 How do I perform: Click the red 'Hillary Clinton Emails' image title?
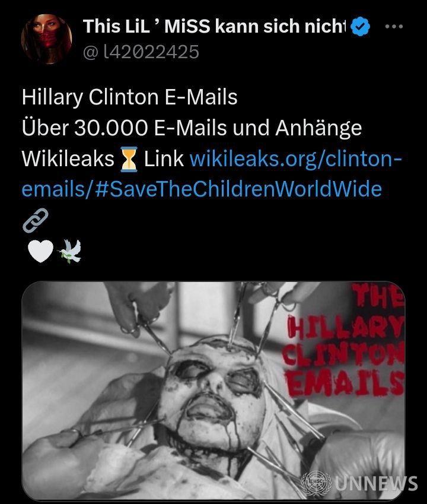click(x=345, y=341)
